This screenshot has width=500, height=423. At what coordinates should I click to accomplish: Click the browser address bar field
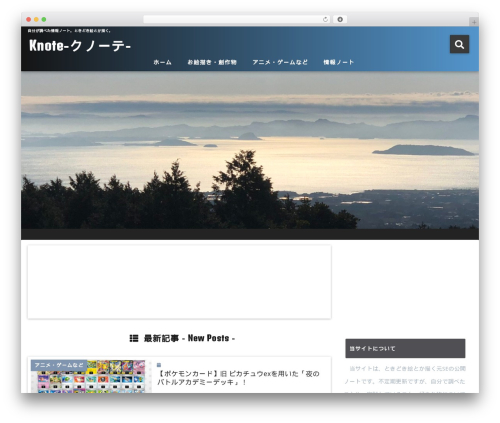[x=237, y=19]
